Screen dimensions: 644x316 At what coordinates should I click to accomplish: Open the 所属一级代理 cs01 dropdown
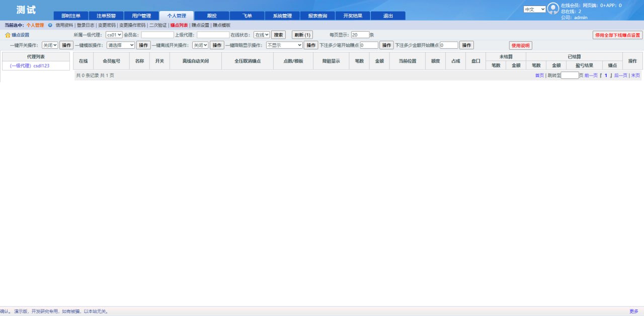[114, 35]
